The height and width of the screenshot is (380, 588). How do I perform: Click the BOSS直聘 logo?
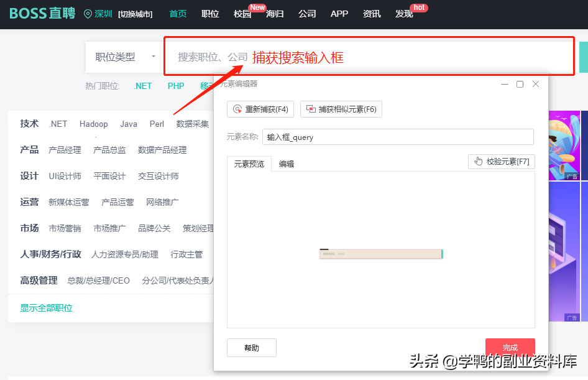(x=42, y=14)
